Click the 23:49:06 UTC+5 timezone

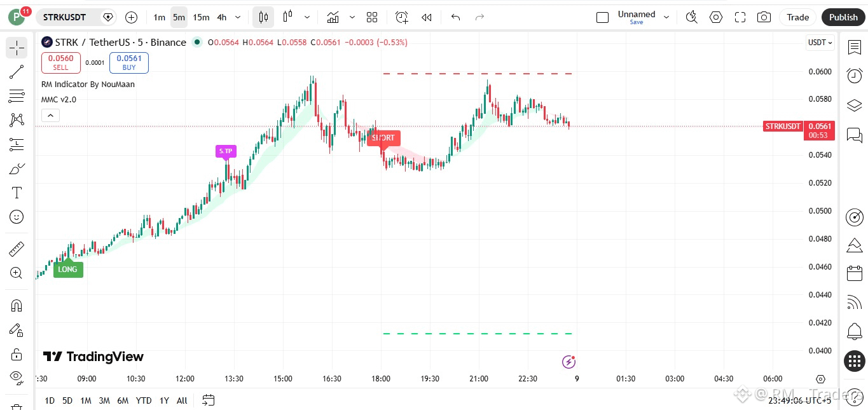tap(799, 400)
